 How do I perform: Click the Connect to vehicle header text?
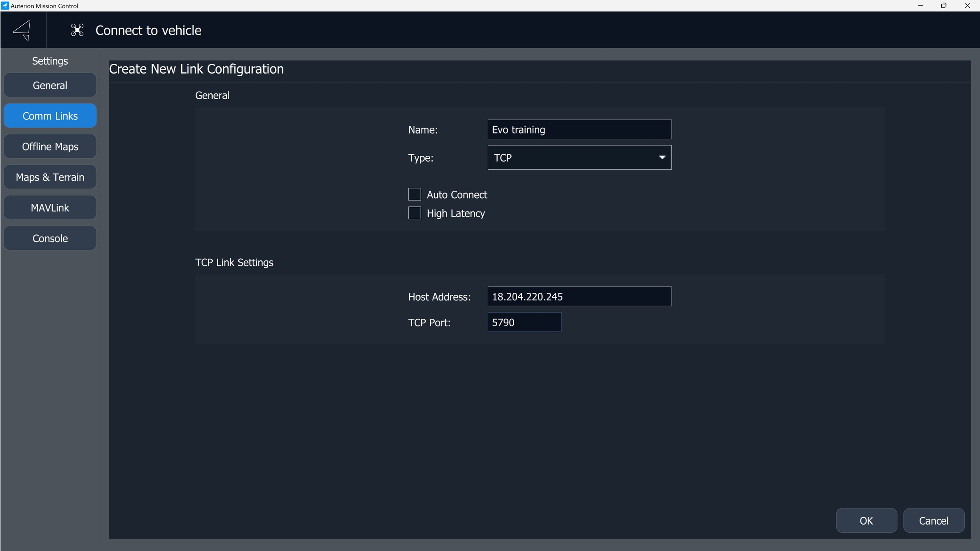tap(148, 30)
